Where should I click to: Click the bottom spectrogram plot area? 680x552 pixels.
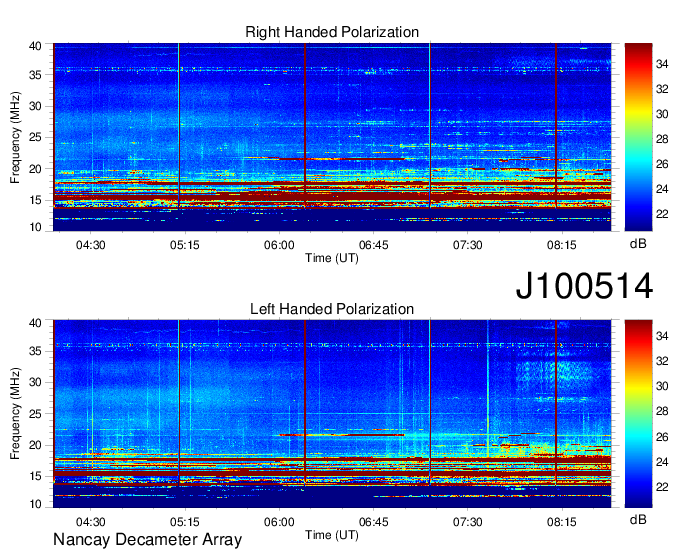(x=332, y=414)
